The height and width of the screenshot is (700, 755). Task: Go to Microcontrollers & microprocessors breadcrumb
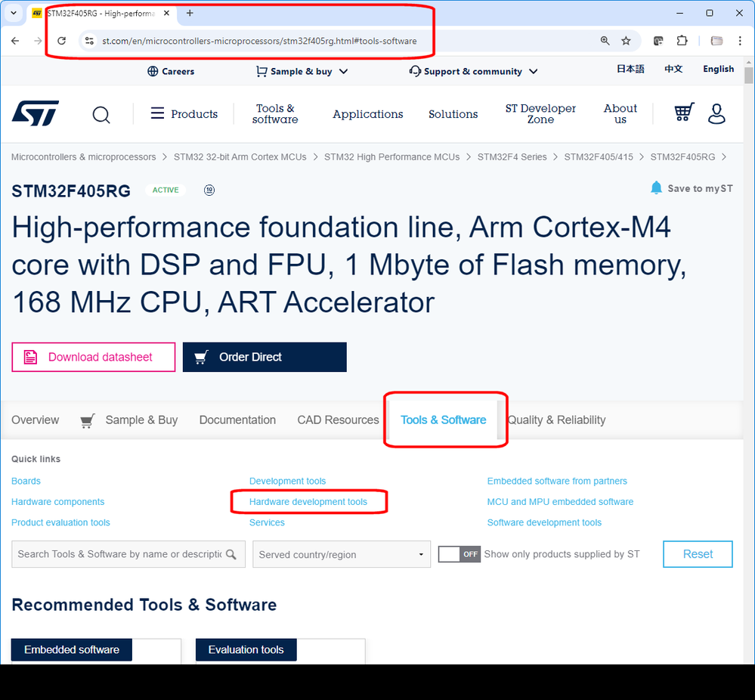coord(83,157)
